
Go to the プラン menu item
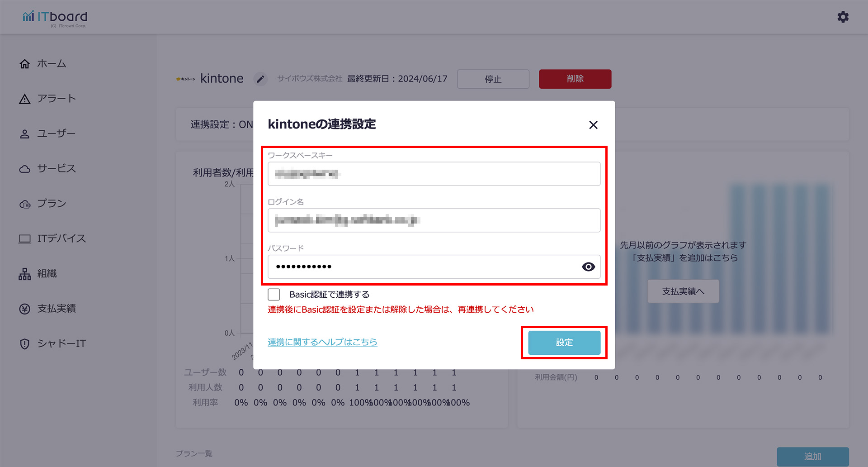pyautogui.click(x=43, y=204)
